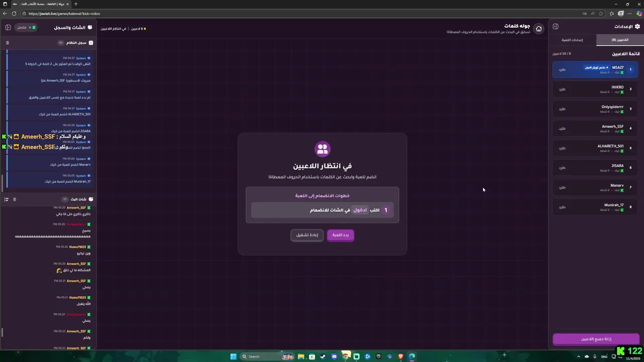Click the log entry about ALHARETH_501 joining
This screenshot has width=644, height=362.
pos(49,112)
